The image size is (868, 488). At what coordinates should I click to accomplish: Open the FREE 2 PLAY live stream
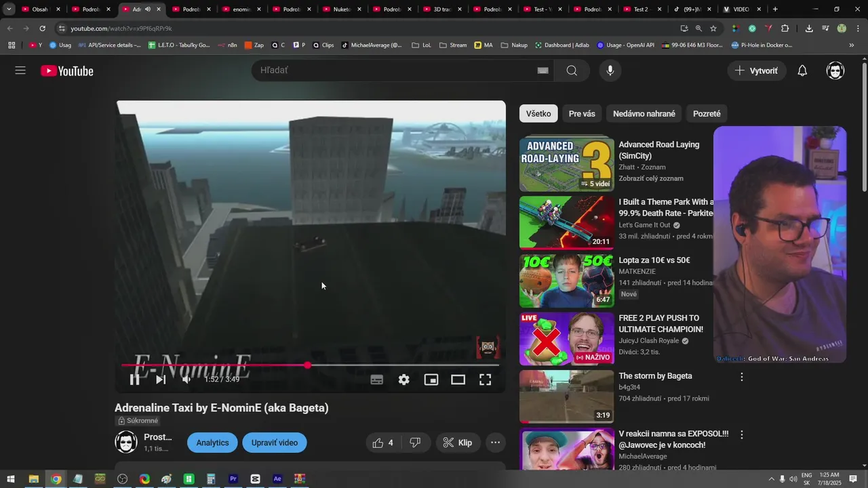(x=567, y=338)
